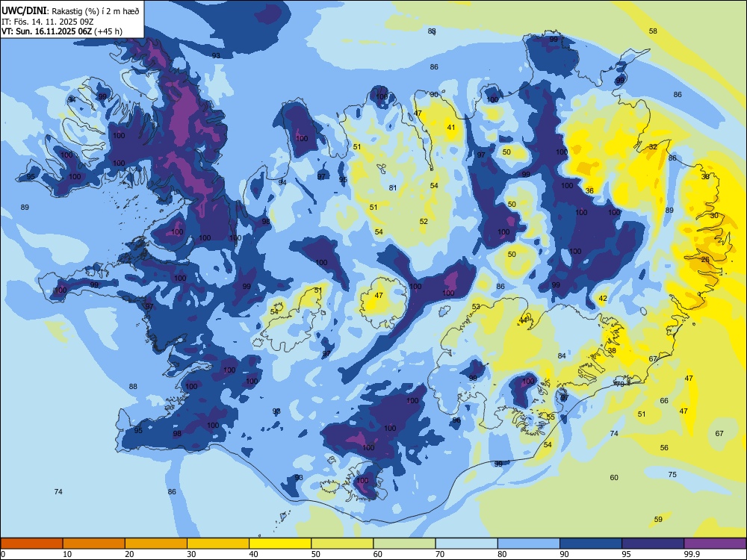The image size is (747, 560).
Task: Select the "41" humidity value
Action: coord(451,127)
